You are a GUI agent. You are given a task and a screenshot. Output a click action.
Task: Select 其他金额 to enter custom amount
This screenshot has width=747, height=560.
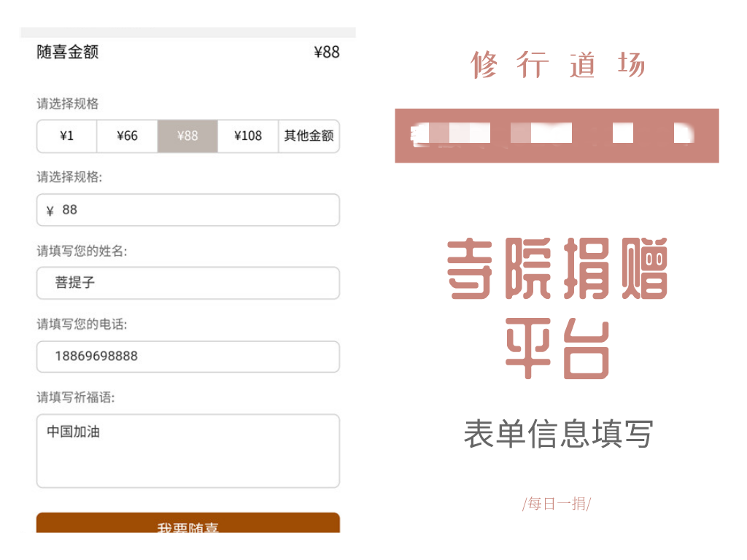[x=309, y=136]
